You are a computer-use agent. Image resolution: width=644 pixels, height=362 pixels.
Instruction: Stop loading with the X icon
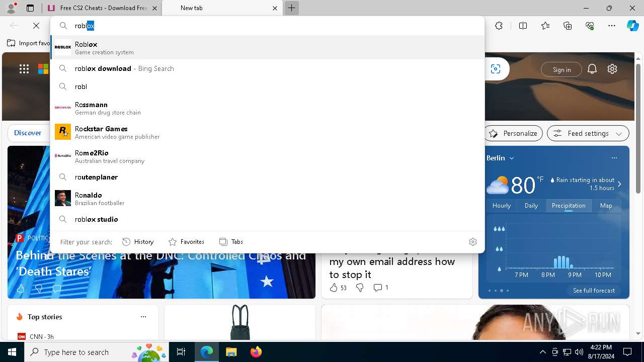pyautogui.click(x=36, y=26)
